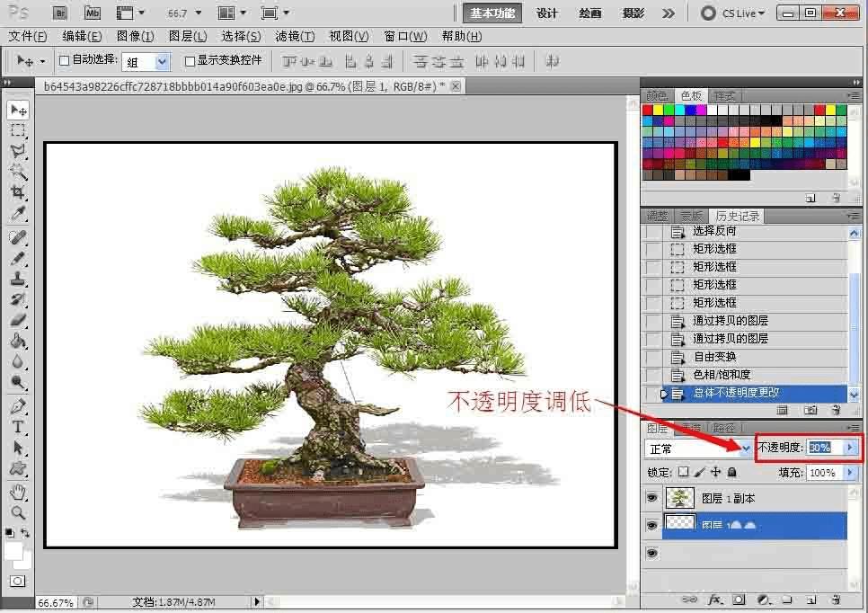Screen dimensions: 868x613
Task: Launch Bridge from the Br icon
Action: [x=60, y=13]
